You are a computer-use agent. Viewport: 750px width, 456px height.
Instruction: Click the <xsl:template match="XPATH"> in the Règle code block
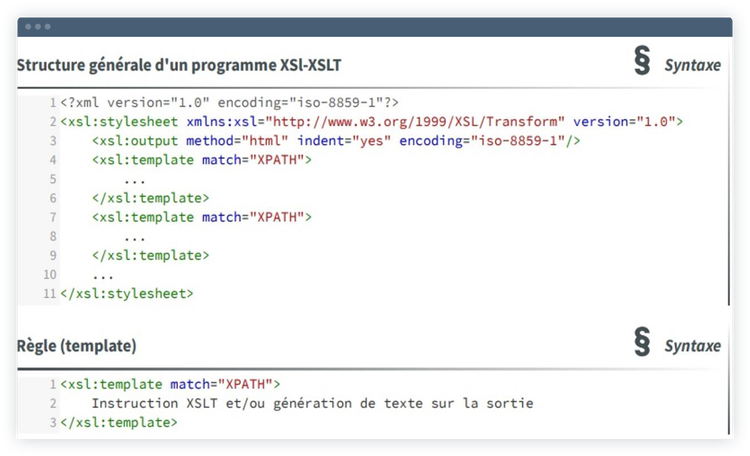[x=170, y=384]
